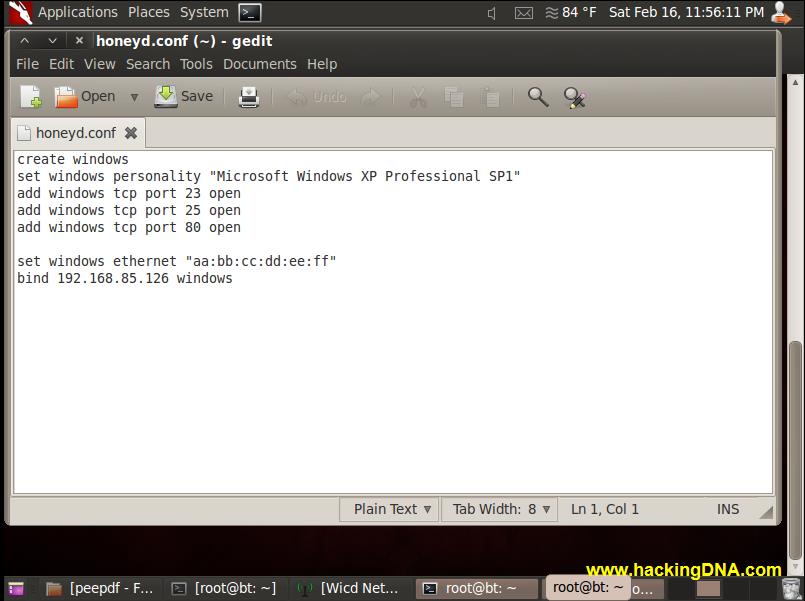The height and width of the screenshot is (601, 805).
Task: Save the honeyd.conf file
Action: (184, 96)
